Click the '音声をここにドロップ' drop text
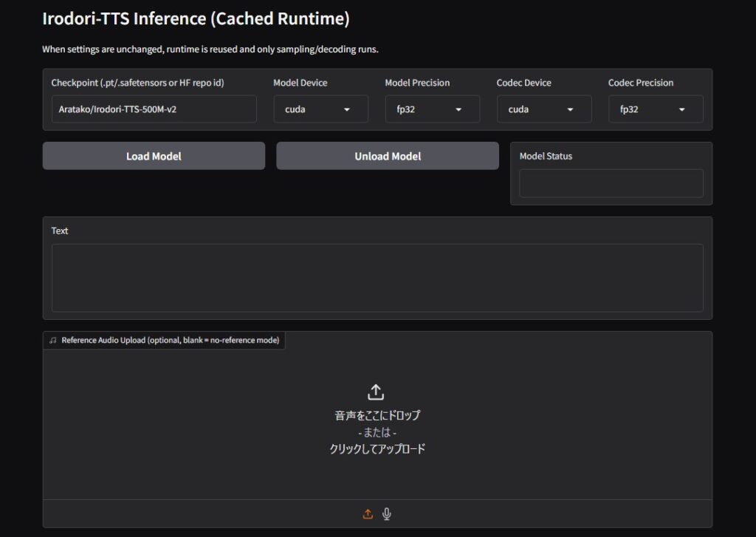Viewport: 756px width, 537px height. pyautogui.click(x=377, y=415)
